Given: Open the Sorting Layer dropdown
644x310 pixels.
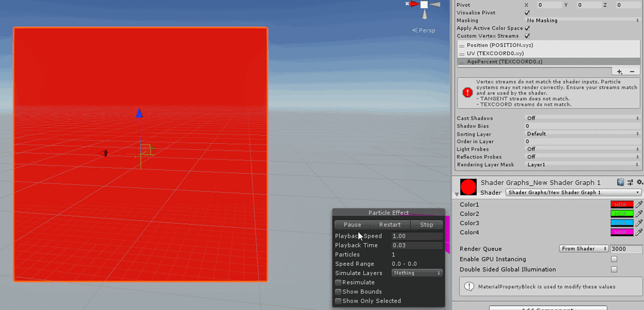Looking at the screenshot, I should 582,134.
